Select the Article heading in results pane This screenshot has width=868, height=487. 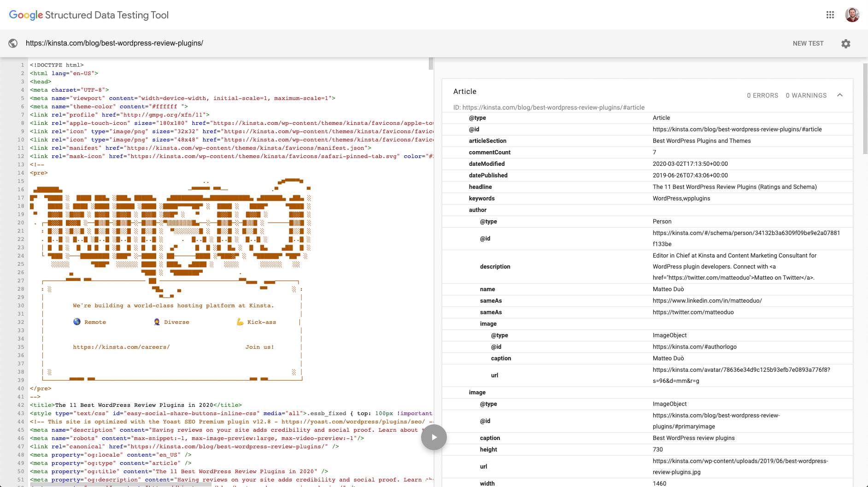[464, 91]
